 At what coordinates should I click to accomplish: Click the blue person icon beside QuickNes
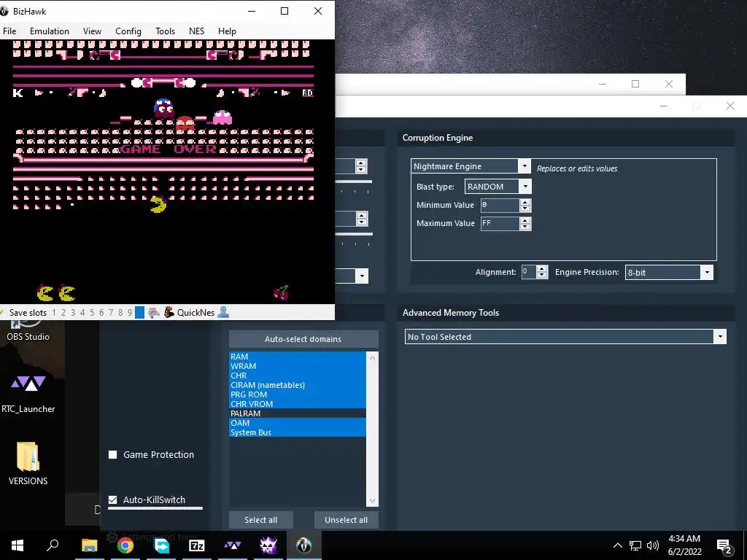click(x=223, y=312)
